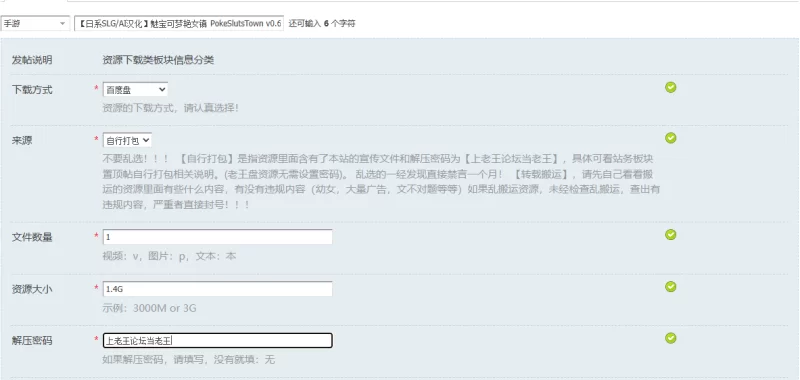The height and width of the screenshot is (380, 800).
Task: Click the 发帖说明 label
Action: point(32,60)
